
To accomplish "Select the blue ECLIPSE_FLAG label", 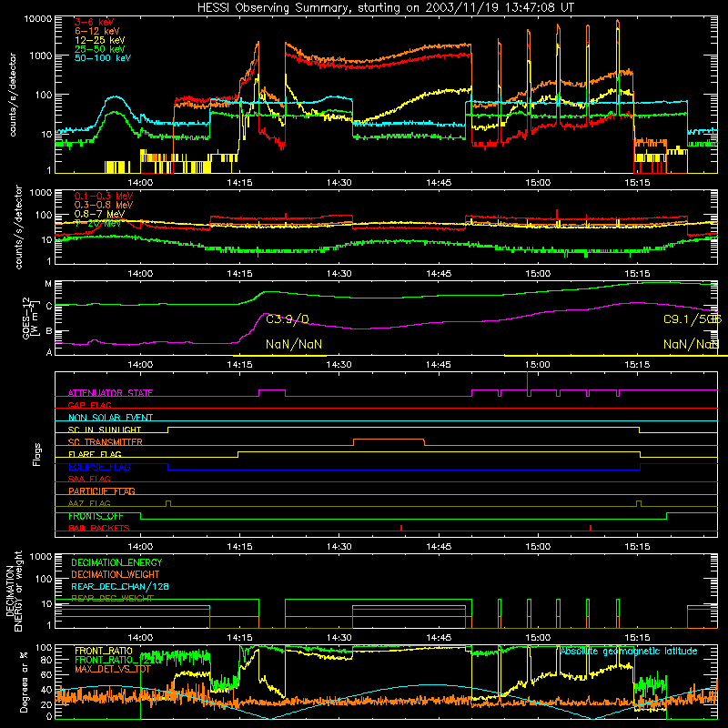I will point(99,467).
